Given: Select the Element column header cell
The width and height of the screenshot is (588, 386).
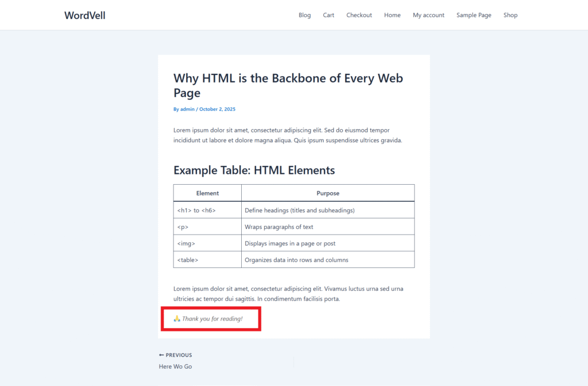Looking at the screenshot, I should click(207, 193).
